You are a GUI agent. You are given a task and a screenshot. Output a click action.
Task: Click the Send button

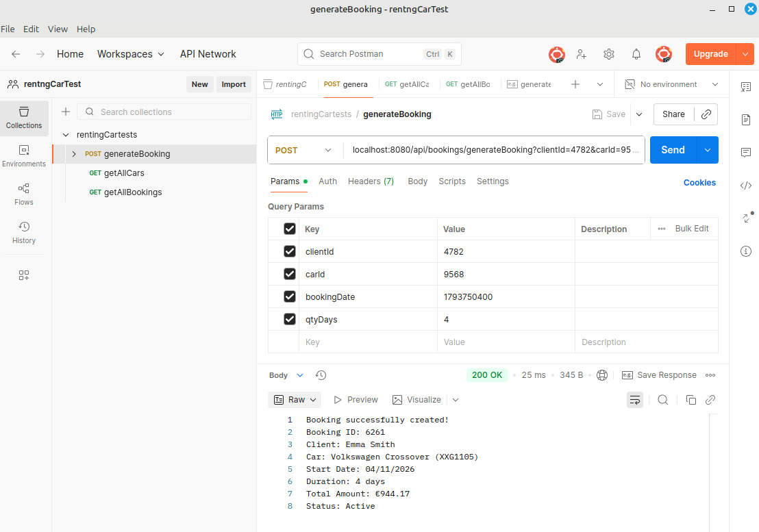click(x=672, y=150)
